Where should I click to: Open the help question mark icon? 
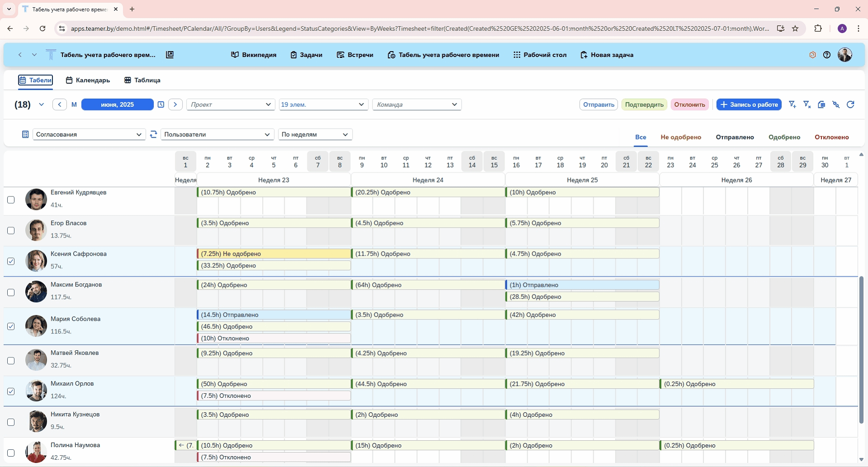(827, 55)
